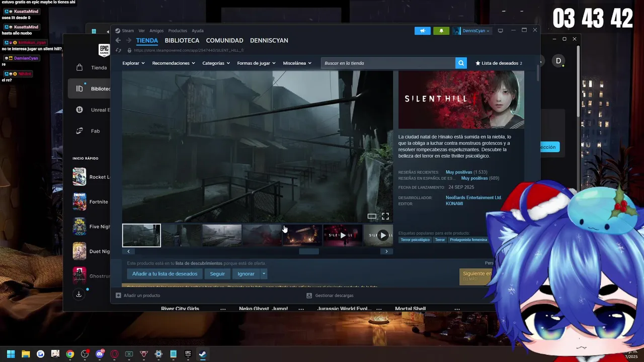Open Unreal Engine in Epic Games sidebar
This screenshot has height=362, width=644.
(x=90, y=110)
